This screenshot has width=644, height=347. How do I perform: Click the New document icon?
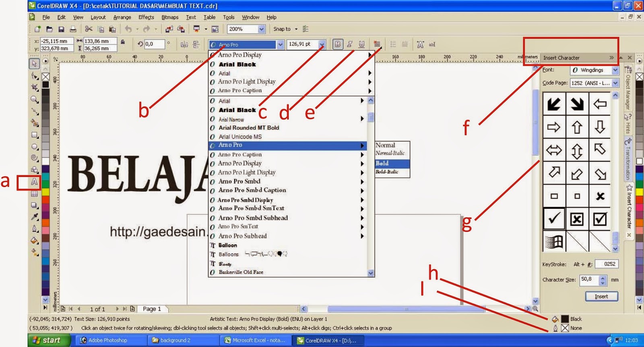(x=37, y=29)
